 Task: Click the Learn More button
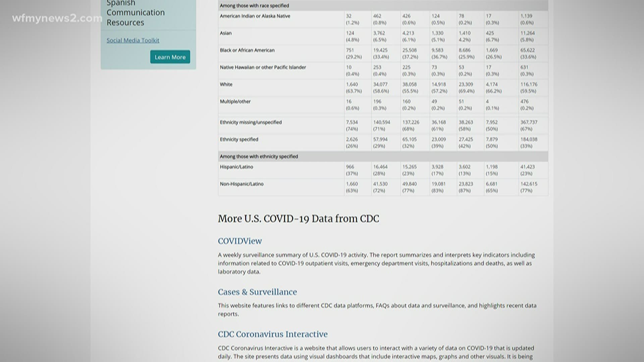click(170, 57)
